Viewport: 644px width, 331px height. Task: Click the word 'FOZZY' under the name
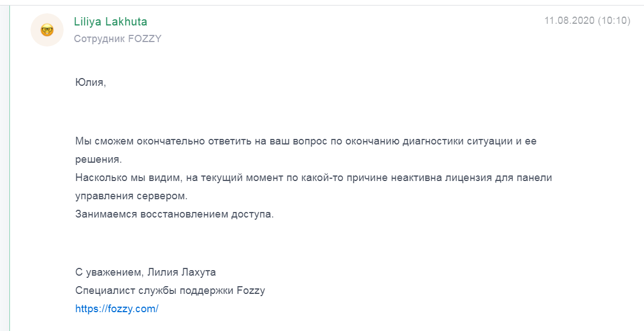(x=145, y=39)
